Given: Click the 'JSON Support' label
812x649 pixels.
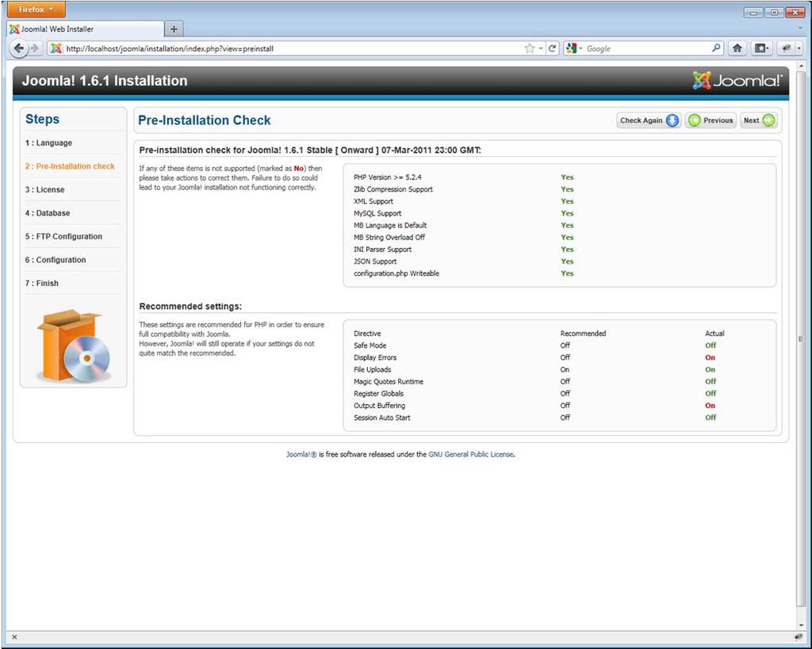Looking at the screenshot, I should (x=375, y=262).
